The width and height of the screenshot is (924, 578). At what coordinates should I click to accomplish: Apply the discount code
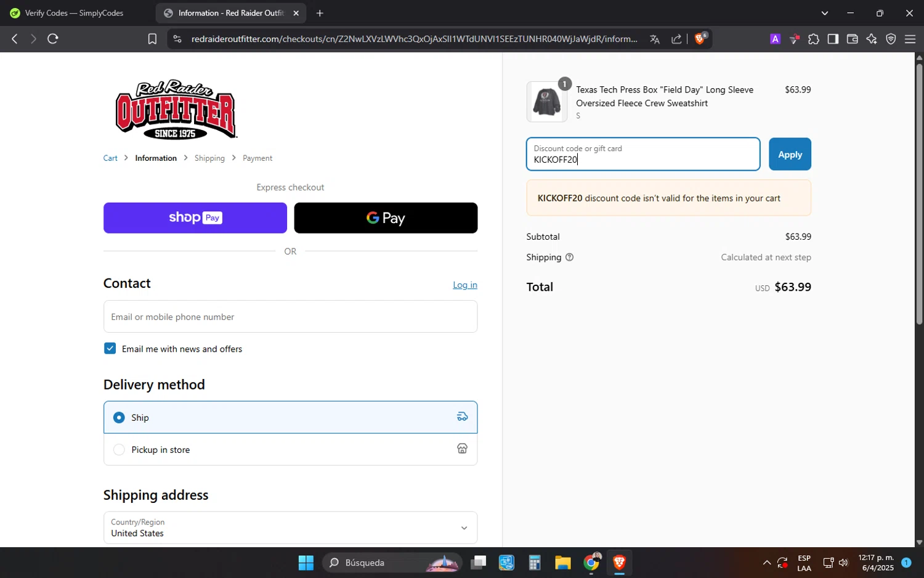790,155
